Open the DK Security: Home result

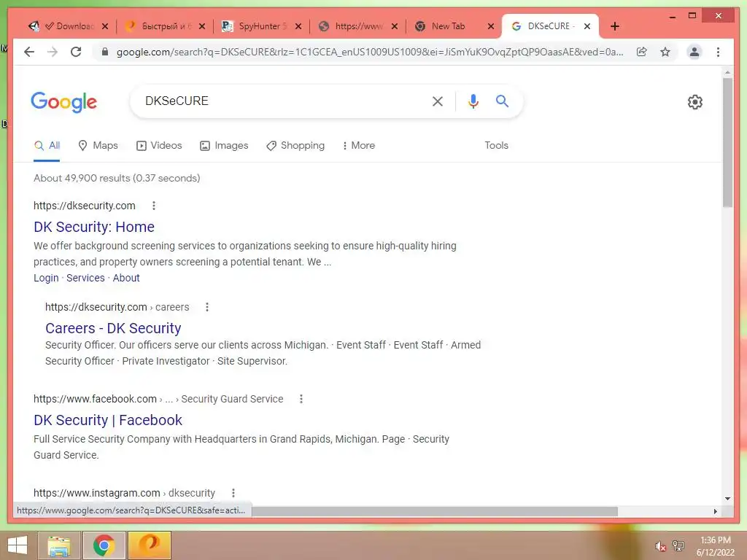[94, 227]
